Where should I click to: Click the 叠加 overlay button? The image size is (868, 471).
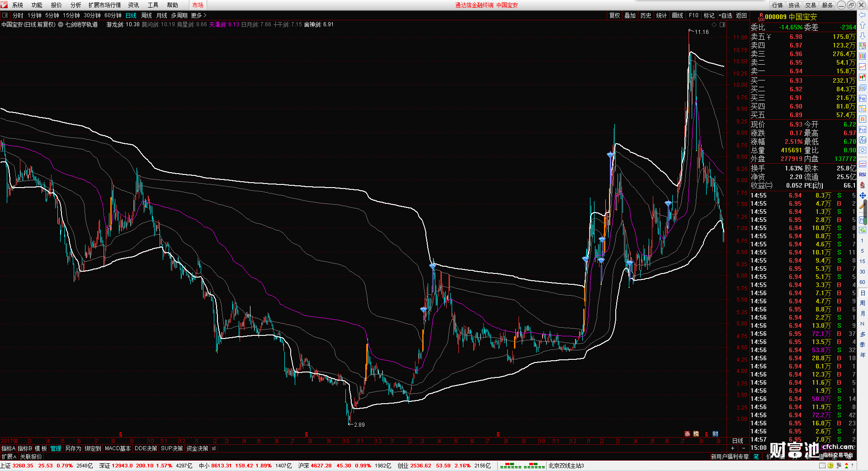coord(630,15)
